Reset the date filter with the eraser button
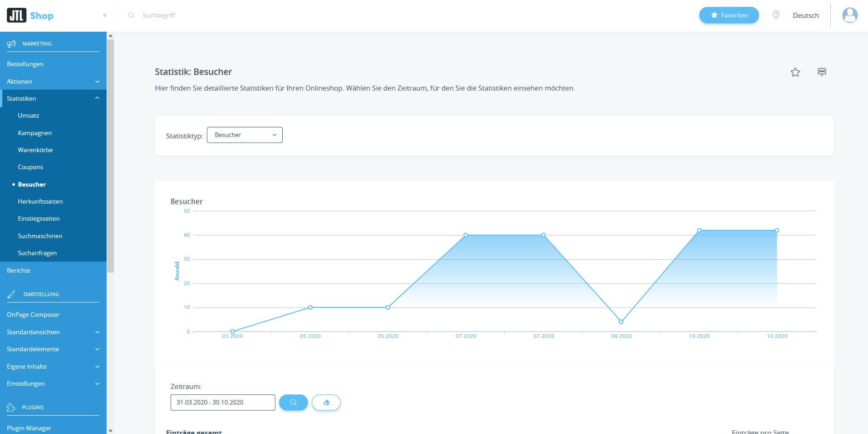 [326, 402]
